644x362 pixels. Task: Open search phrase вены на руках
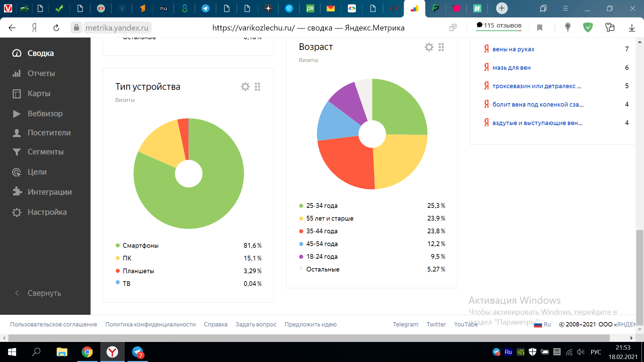point(513,49)
